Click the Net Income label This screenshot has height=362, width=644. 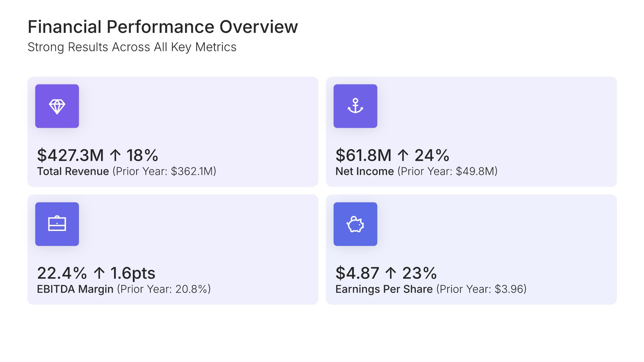365,171
